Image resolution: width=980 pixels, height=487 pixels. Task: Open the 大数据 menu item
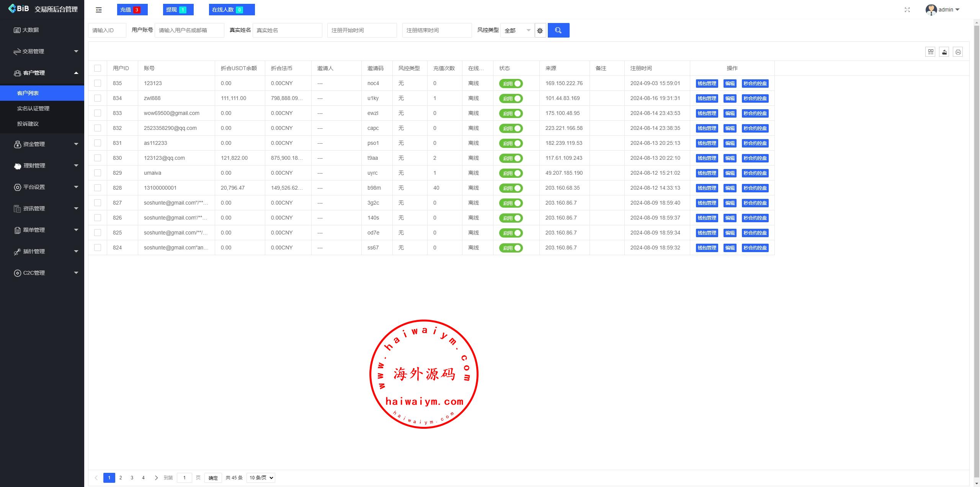tap(30, 30)
